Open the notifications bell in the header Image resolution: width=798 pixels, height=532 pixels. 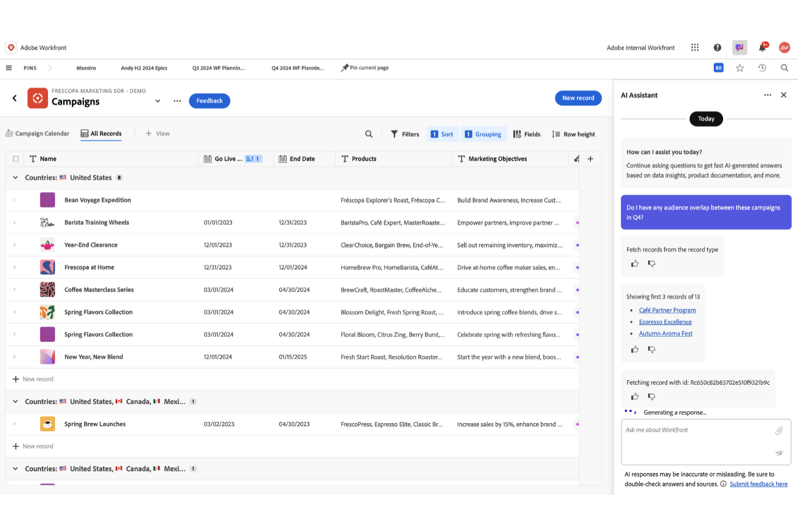click(x=762, y=47)
